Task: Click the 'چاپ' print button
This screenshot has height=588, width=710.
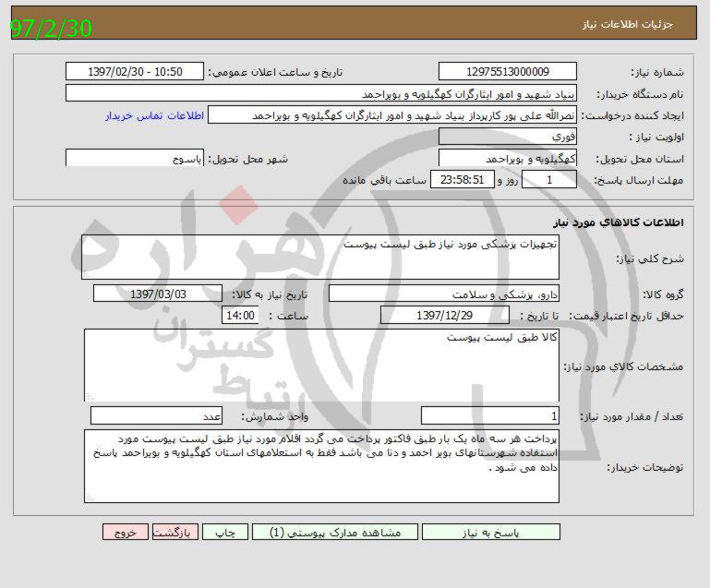Action: click(x=225, y=533)
